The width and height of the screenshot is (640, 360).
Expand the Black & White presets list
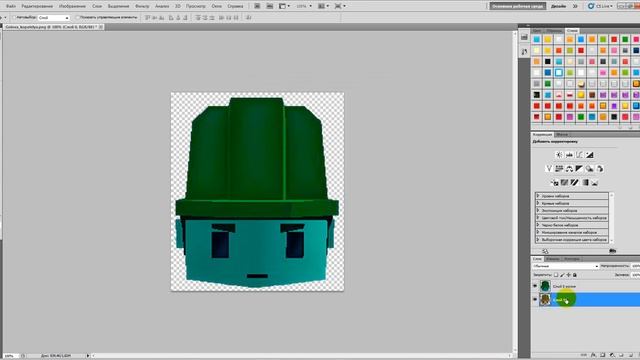tap(538, 225)
